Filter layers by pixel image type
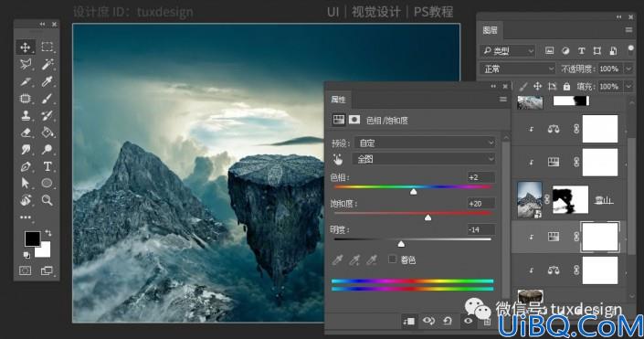Image resolution: width=644 pixels, height=339 pixels. (549, 50)
